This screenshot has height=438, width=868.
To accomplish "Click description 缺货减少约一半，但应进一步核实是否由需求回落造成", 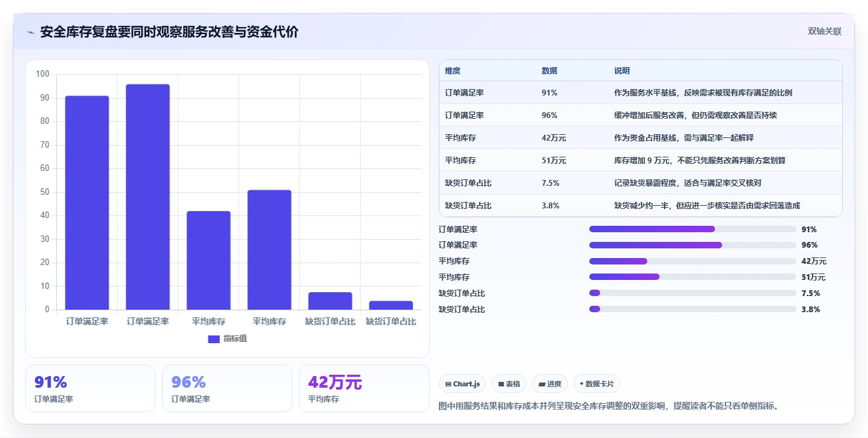I will click(x=707, y=206).
